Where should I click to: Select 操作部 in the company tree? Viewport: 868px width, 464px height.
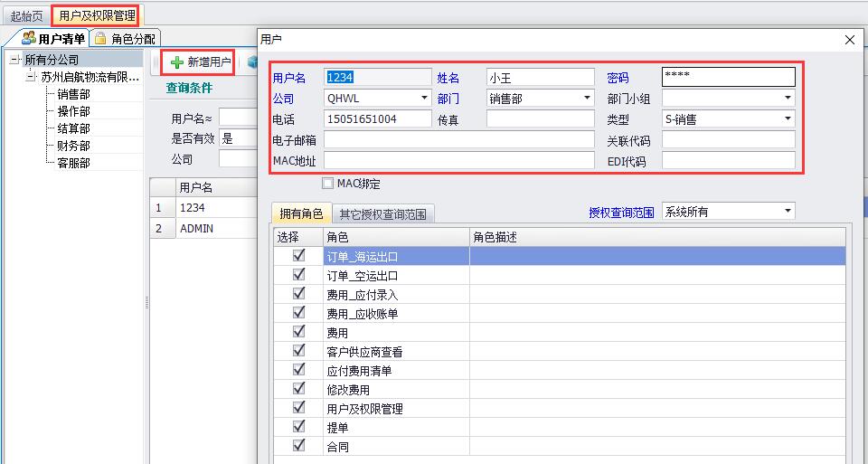click(73, 111)
